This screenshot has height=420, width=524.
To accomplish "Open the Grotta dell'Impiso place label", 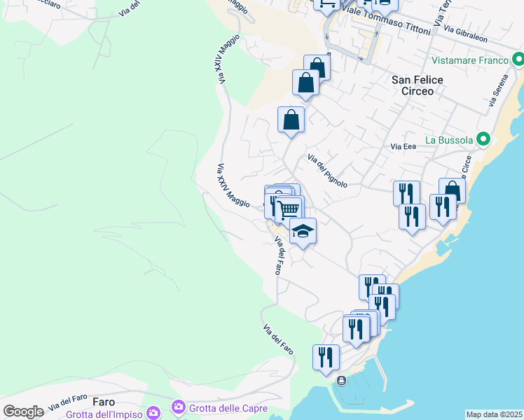I will (104, 414).
